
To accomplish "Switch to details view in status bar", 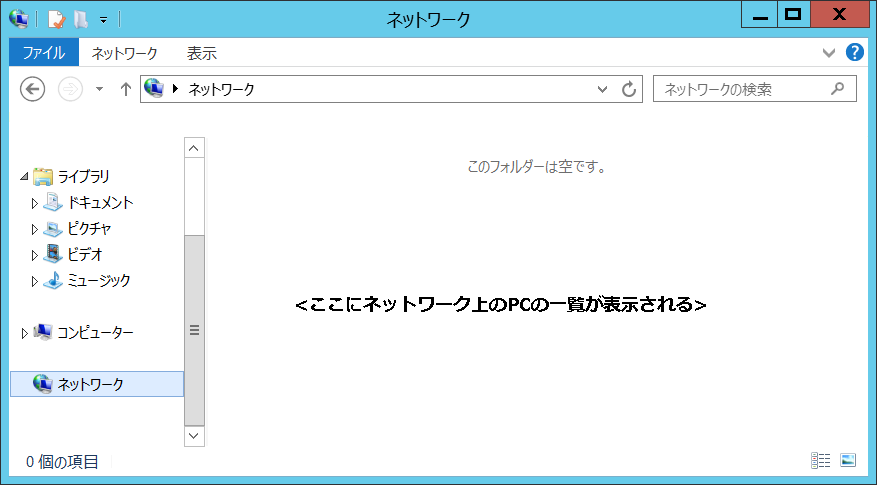I will 821,460.
